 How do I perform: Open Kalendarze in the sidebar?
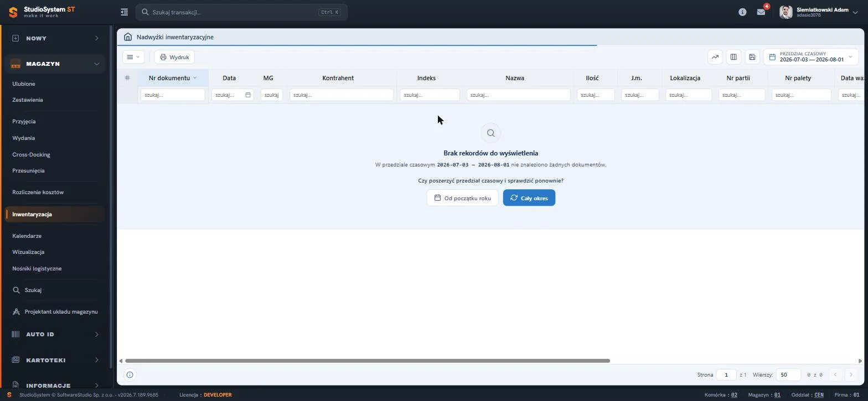tap(27, 236)
